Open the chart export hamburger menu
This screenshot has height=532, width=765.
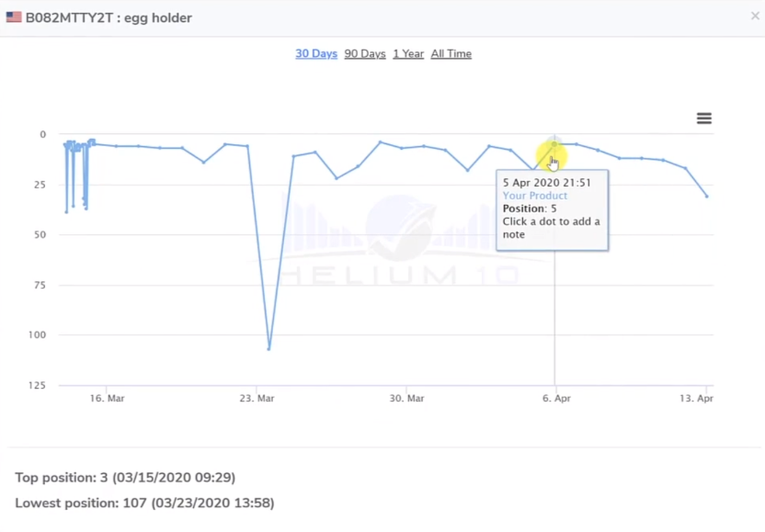coord(703,118)
